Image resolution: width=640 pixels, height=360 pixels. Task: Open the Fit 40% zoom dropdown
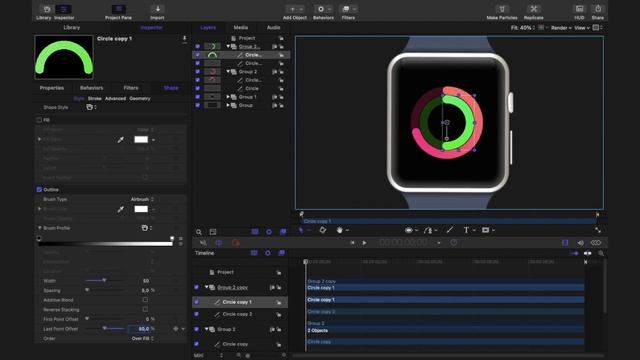[x=523, y=28]
